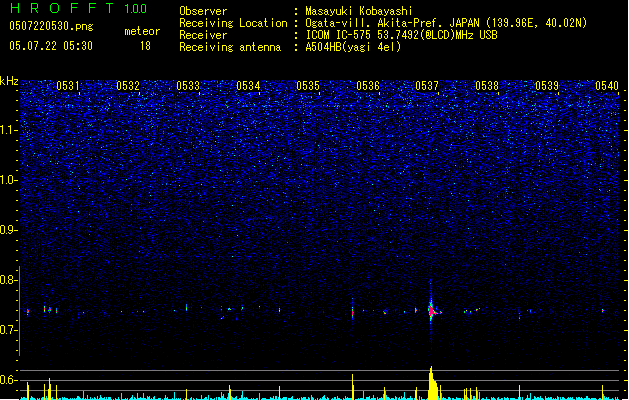Click the 0537 time marker
The image size is (629, 400).
427,86
